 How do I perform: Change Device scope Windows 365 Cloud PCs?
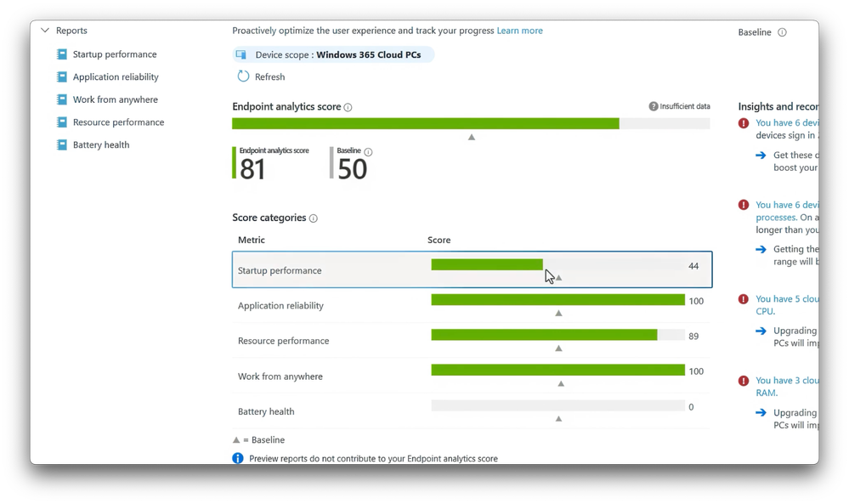click(x=333, y=54)
